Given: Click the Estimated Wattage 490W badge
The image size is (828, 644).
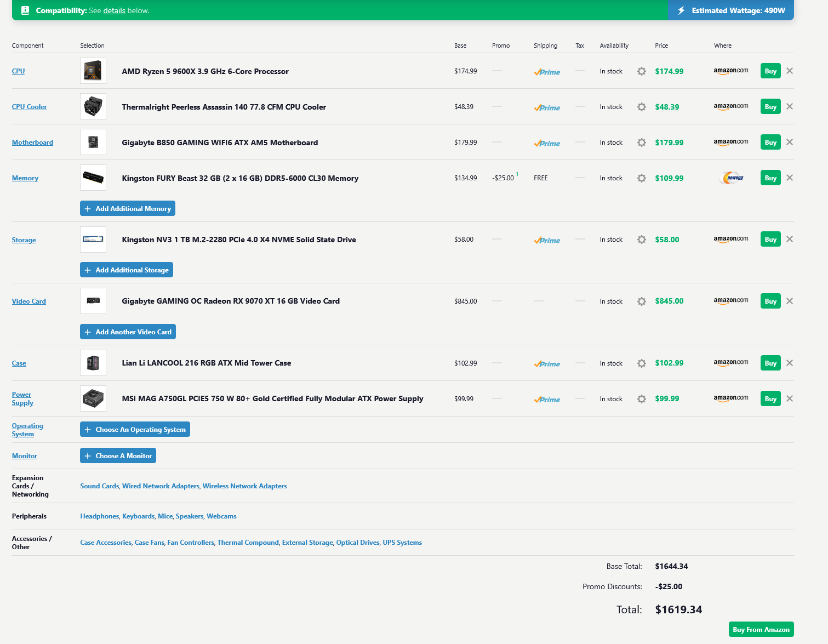Looking at the screenshot, I should (x=731, y=10).
